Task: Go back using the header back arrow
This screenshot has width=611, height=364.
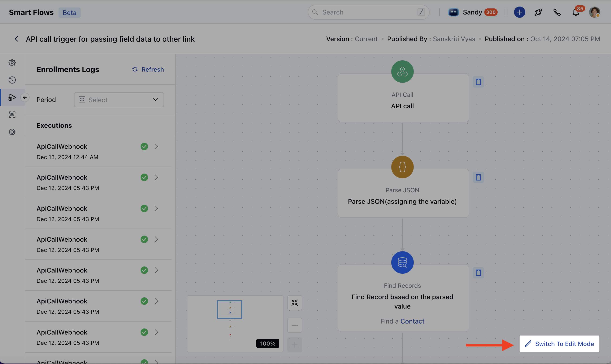Action: pos(16,39)
